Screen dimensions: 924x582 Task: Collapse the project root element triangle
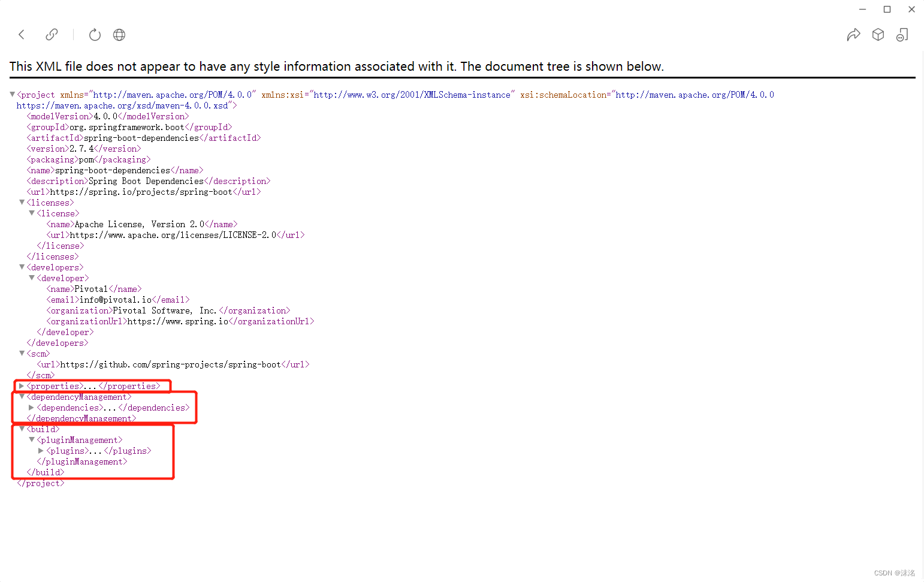click(11, 94)
